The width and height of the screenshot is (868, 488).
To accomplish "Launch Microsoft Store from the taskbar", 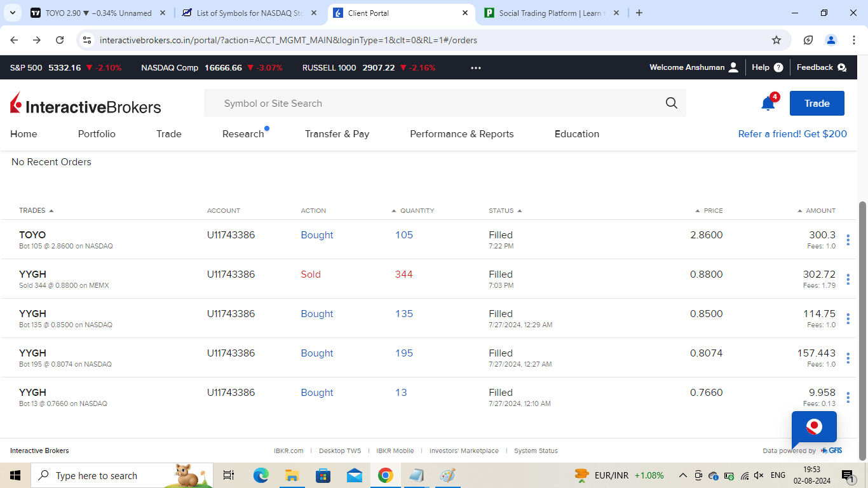I will click(x=323, y=475).
